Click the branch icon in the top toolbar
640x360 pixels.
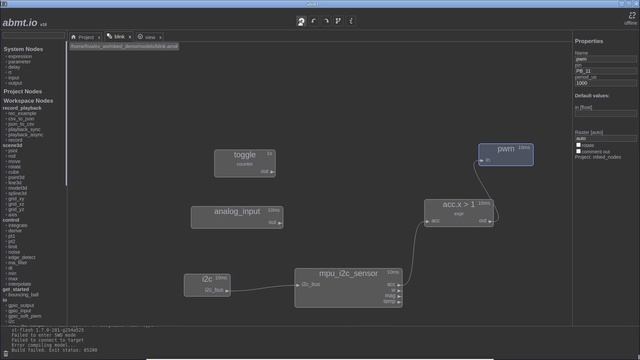click(x=338, y=21)
